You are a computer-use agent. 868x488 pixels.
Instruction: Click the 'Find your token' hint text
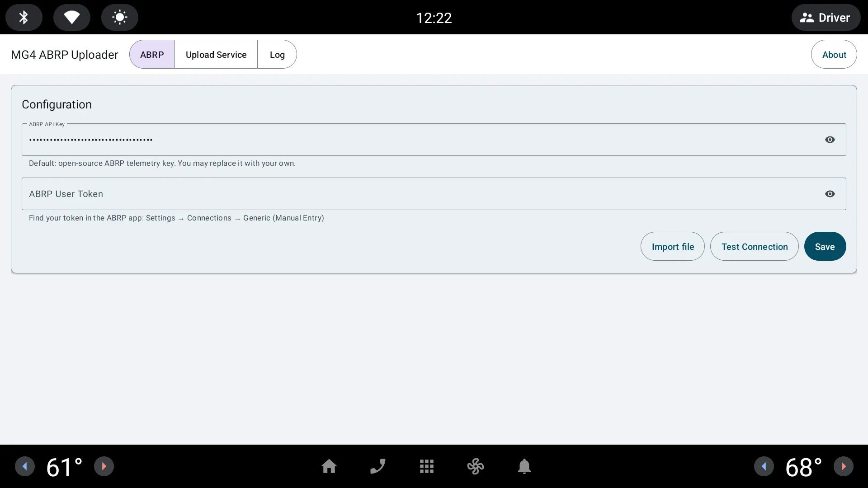pyautogui.click(x=176, y=218)
